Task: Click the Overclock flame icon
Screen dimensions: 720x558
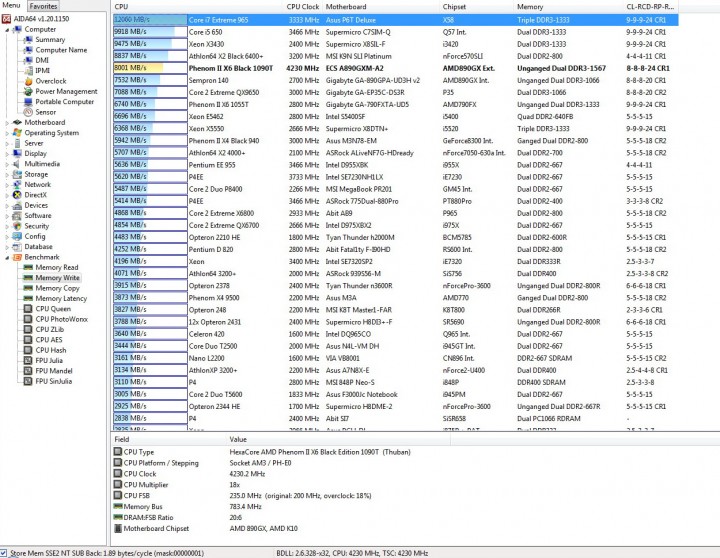Action: (28, 81)
